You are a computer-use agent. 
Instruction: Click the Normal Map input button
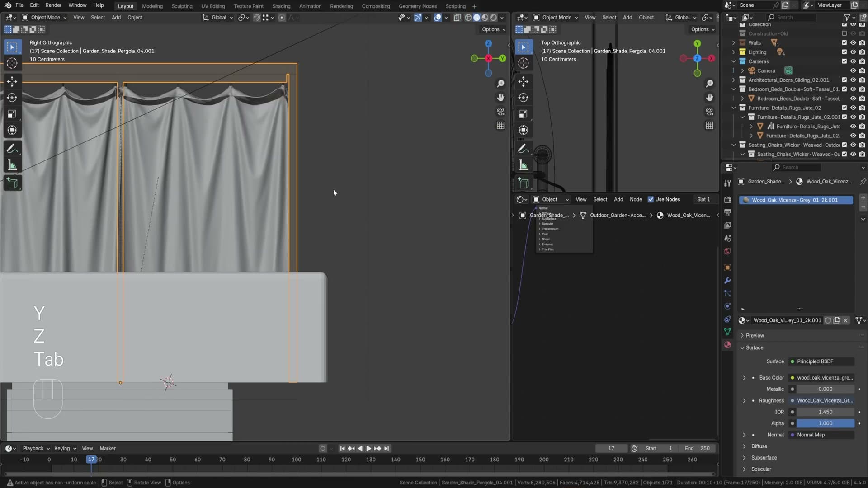point(821,435)
